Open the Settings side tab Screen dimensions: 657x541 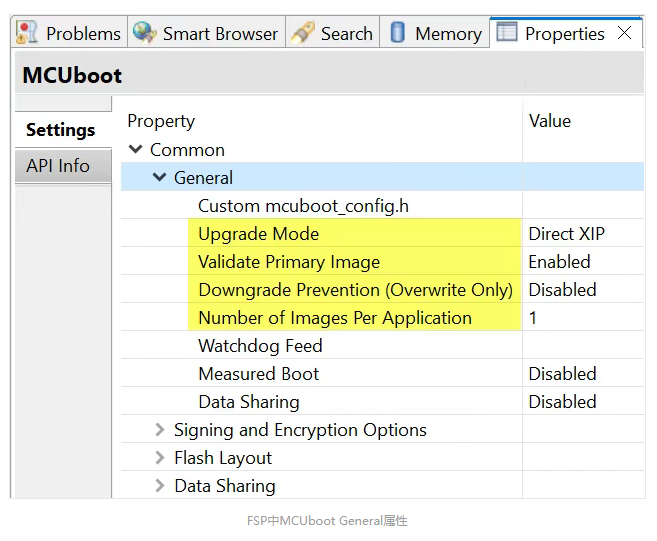(x=63, y=129)
